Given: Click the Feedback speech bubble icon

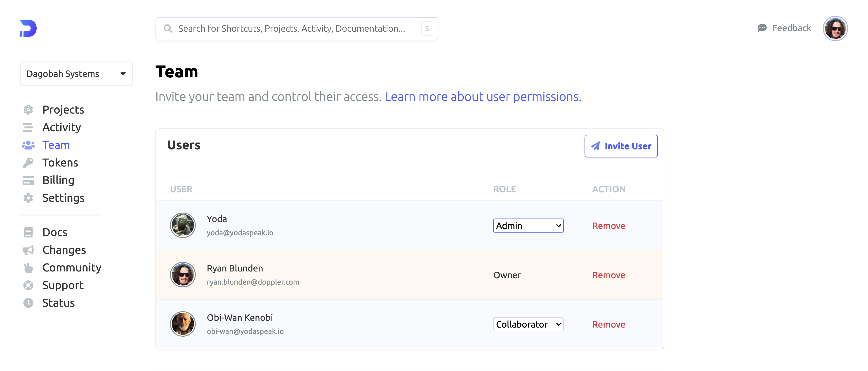Looking at the screenshot, I should tap(762, 28).
